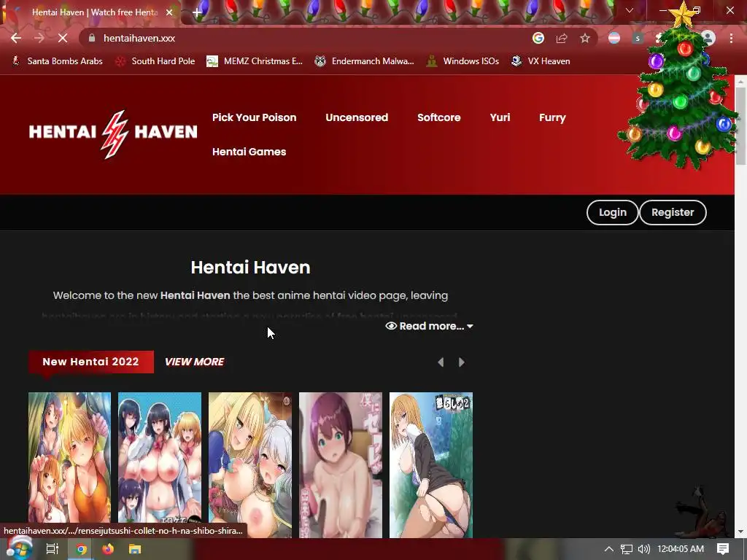Click the lock icon in the address bar
Viewport: 747px width, 560px height.
click(x=92, y=38)
